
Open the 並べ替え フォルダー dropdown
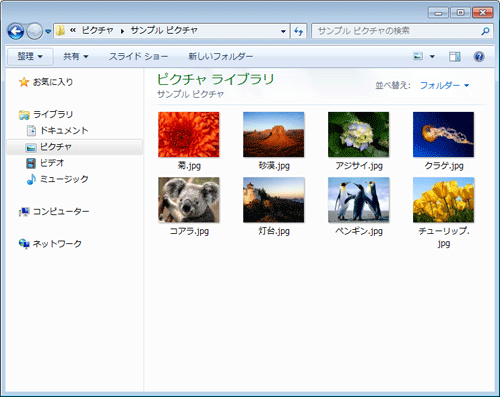444,86
